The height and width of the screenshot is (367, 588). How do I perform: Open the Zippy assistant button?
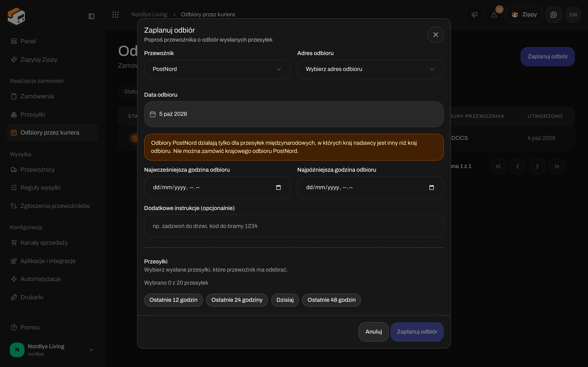pos(524,14)
